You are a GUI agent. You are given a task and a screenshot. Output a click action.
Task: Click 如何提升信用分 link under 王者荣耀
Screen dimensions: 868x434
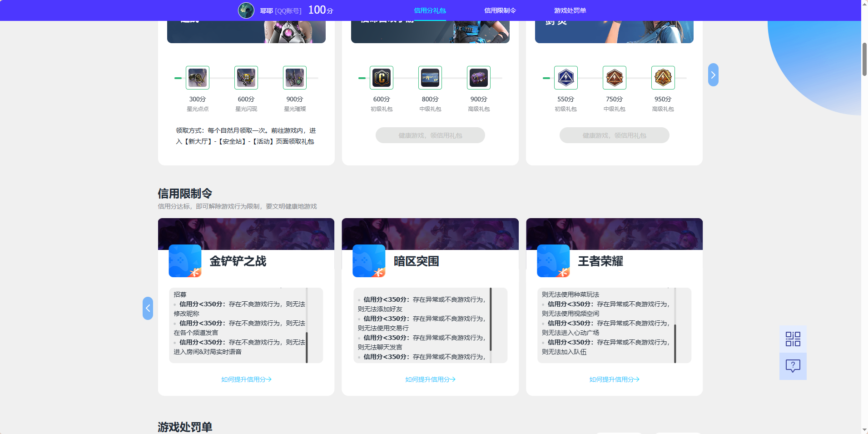pyautogui.click(x=614, y=379)
